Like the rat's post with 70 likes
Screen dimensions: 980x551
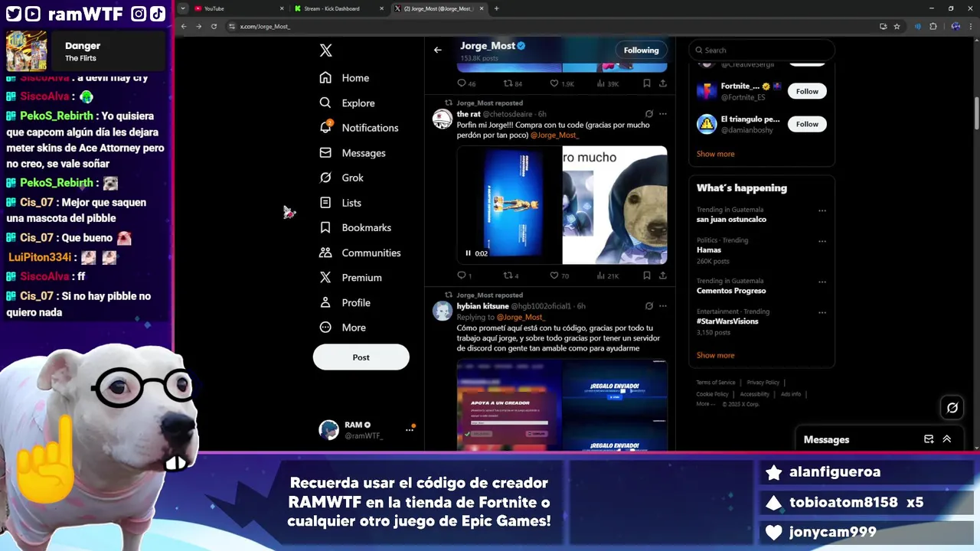click(559, 275)
